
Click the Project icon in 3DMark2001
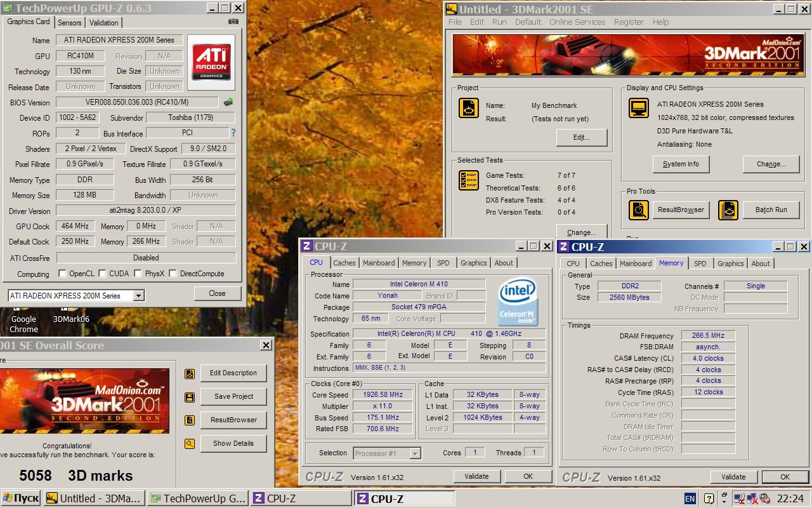pos(469,108)
